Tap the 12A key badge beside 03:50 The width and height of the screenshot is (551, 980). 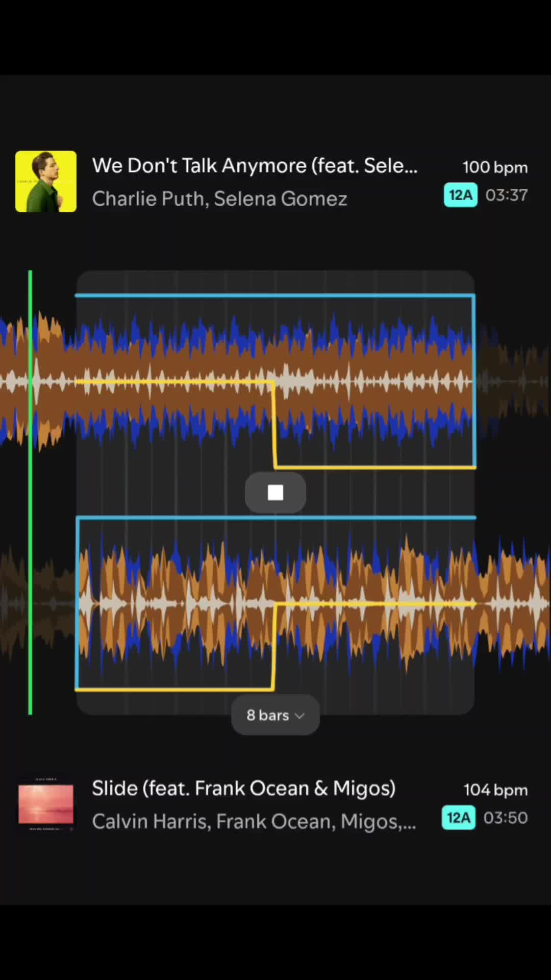pyautogui.click(x=459, y=818)
